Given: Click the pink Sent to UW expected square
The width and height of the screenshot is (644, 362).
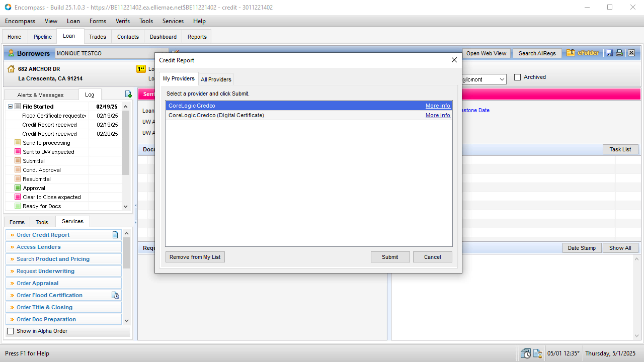Looking at the screenshot, I should click(18, 152).
